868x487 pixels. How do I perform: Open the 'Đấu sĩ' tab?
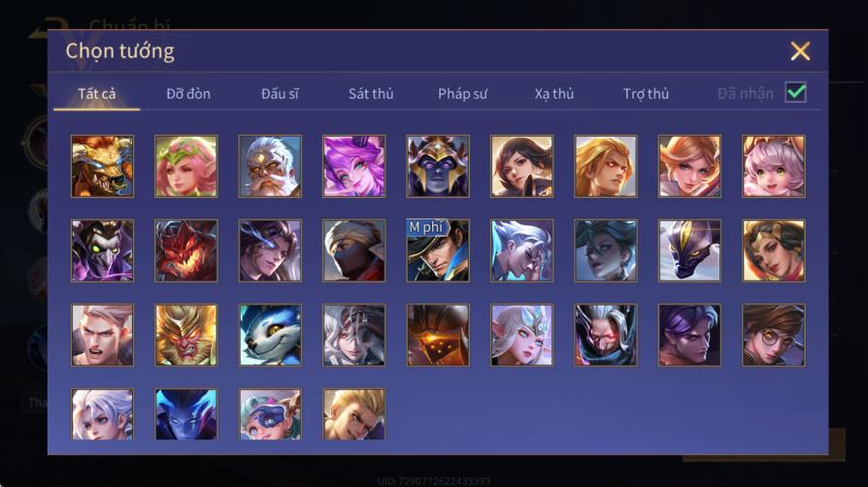pos(280,93)
